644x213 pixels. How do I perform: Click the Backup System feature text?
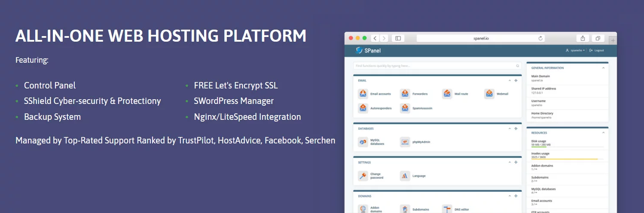52,117
